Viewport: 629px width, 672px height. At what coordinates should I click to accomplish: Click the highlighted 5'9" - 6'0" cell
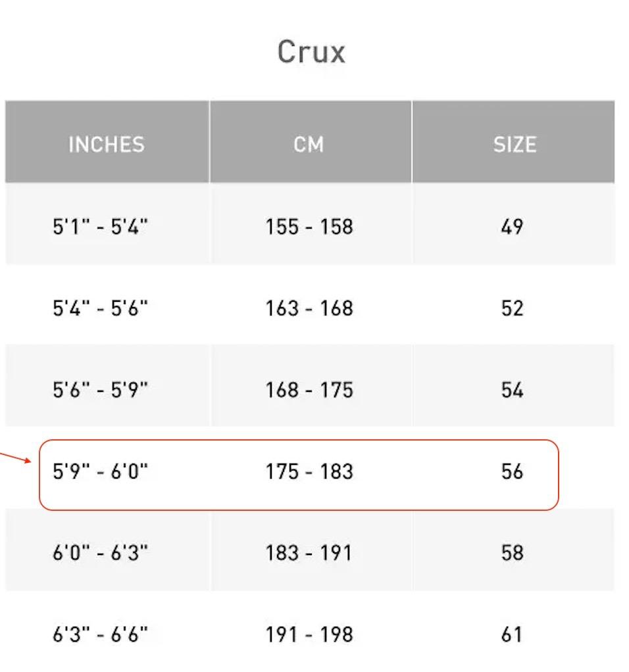(100, 471)
